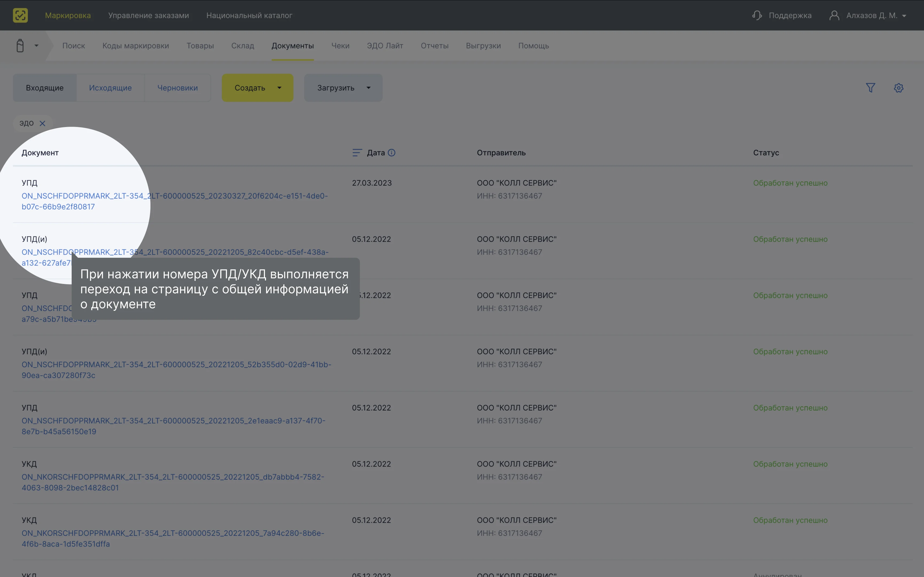Image resolution: width=924 pixels, height=577 pixels.
Task: Open УПД link with 2e1eaac9-a137-4f70
Action: coord(174,426)
